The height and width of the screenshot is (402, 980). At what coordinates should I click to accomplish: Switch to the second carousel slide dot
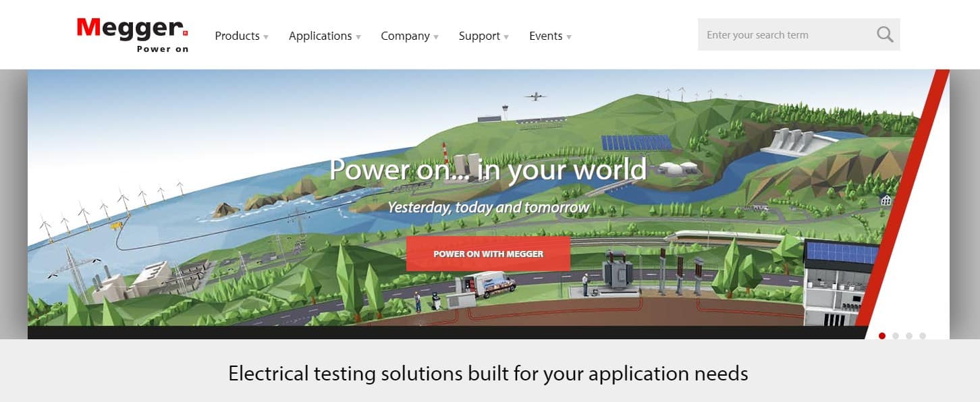(896, 335)
